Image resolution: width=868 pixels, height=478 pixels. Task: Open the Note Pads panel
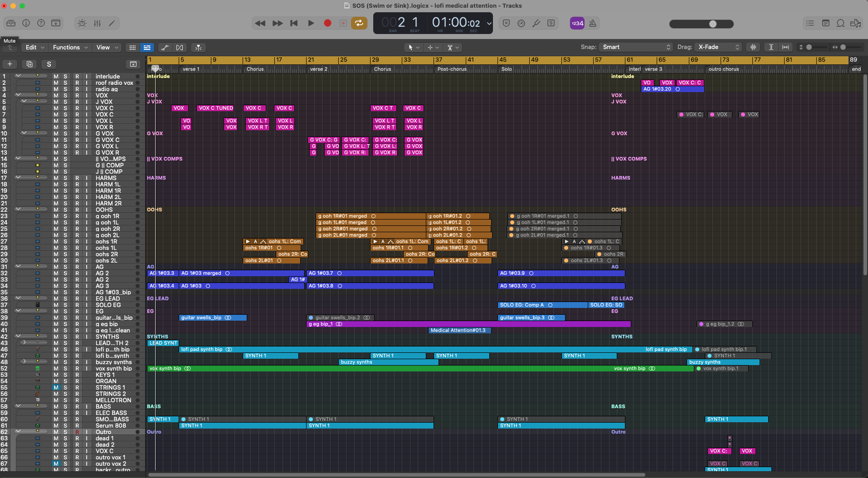pos(826,23)
